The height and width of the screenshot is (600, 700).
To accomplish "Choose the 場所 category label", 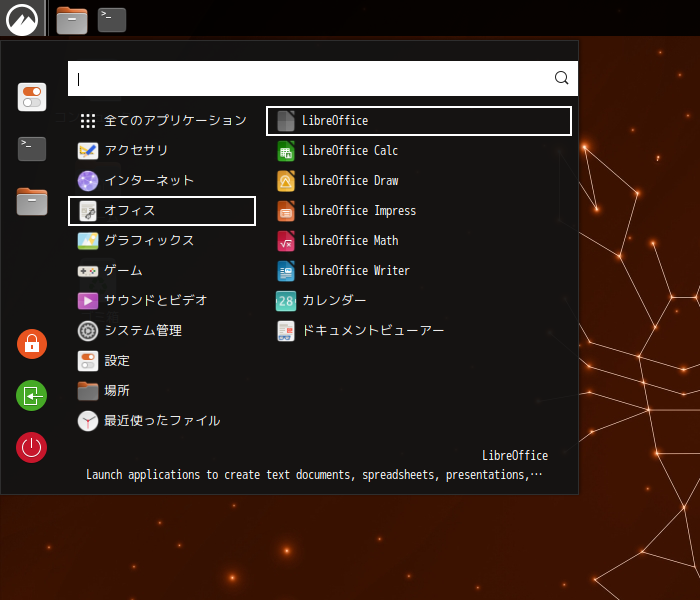I will pos(117,391).
